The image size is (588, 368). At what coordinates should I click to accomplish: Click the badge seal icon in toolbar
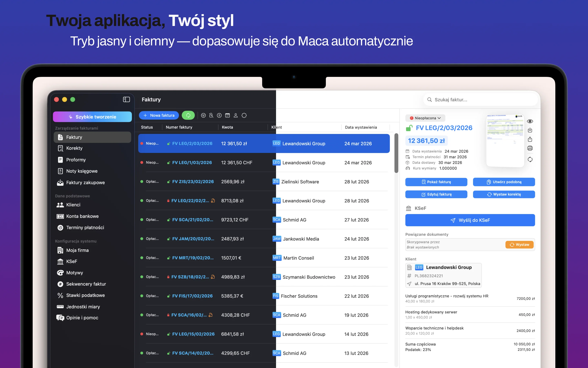coord(244,115)
